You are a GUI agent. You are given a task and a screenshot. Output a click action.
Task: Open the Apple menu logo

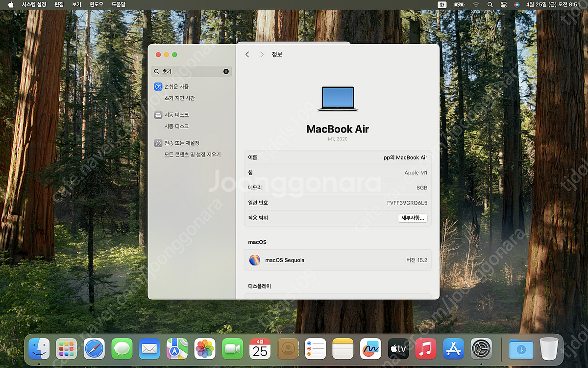pos(11,4)
